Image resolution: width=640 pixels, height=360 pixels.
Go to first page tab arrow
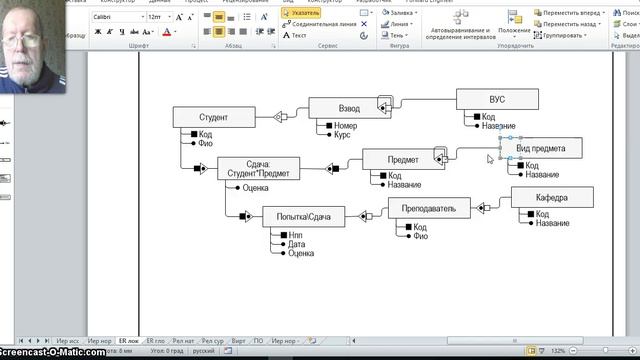21,341
